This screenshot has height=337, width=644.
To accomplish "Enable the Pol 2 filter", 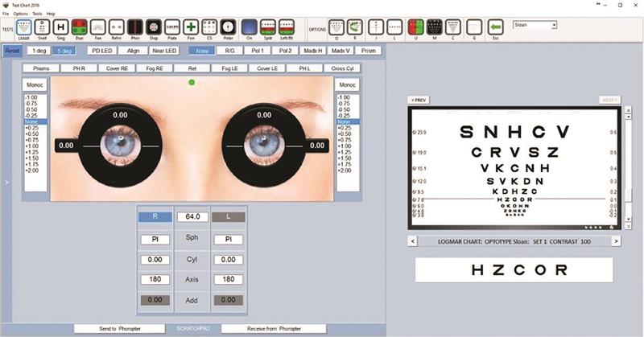I will 286,51.
